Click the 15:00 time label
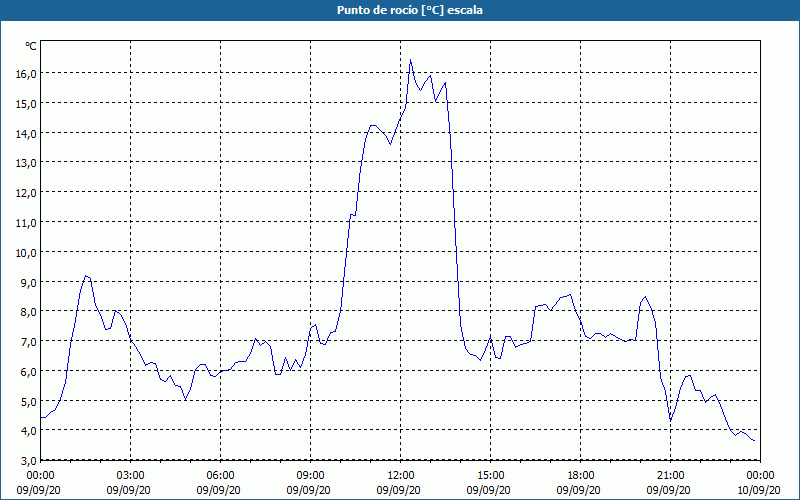Image resolution: width=800 pixels, height=500 pixels. click(x=489, y=476)
